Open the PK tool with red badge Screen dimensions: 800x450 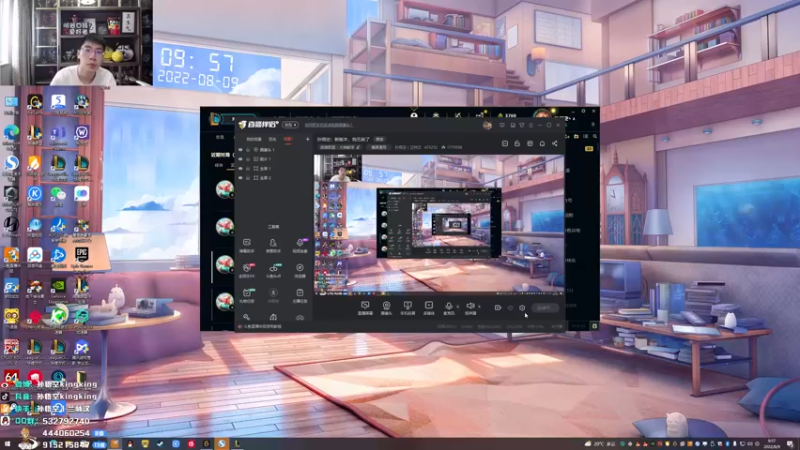(x=247, y=270)
